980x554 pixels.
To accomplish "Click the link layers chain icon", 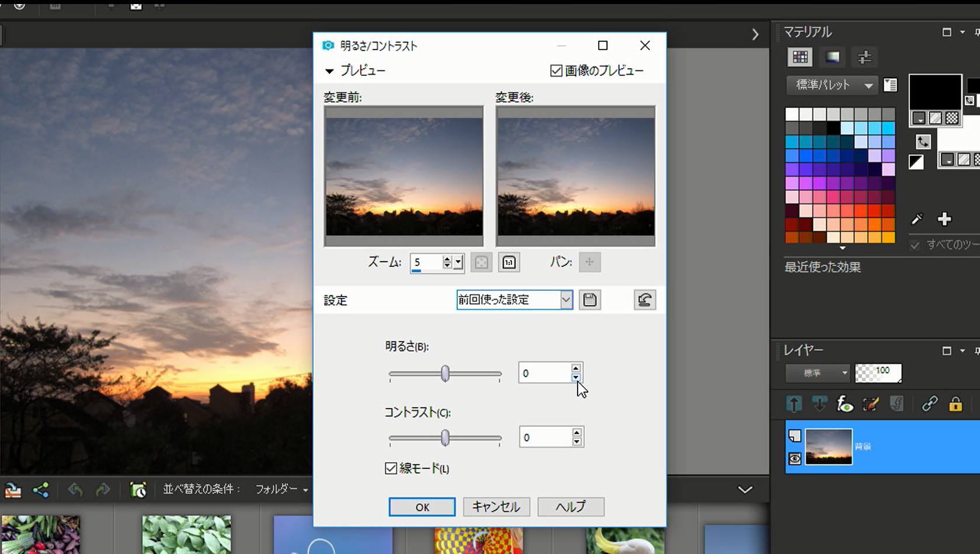I will tap(929, 404).
